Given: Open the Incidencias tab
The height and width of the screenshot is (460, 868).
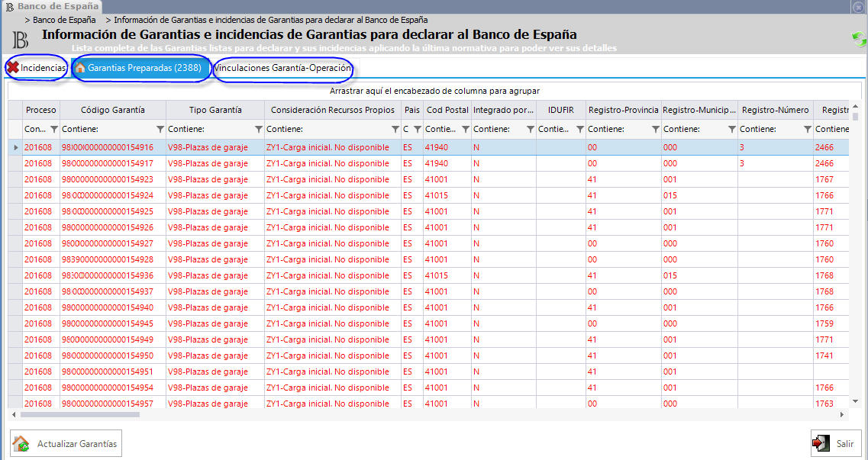Looking at the screenshot, I should pos(37,68).
